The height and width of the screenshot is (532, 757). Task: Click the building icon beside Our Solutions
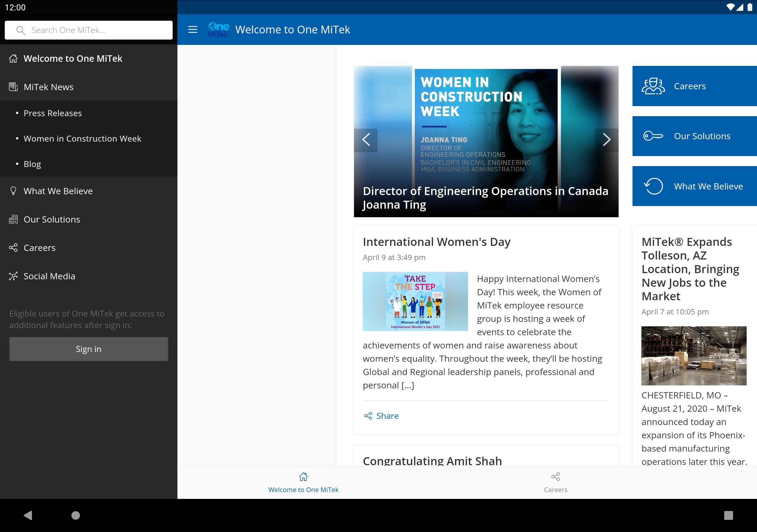tap(13, 220)
